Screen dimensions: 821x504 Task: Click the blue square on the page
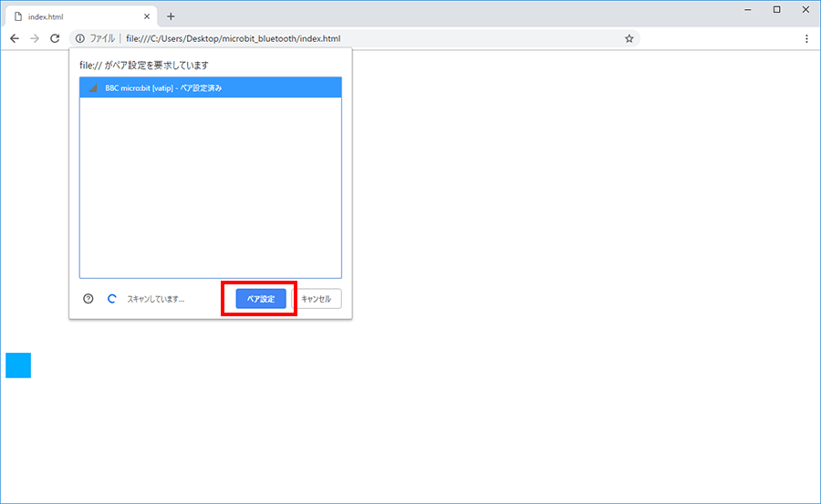coord(18,365)
